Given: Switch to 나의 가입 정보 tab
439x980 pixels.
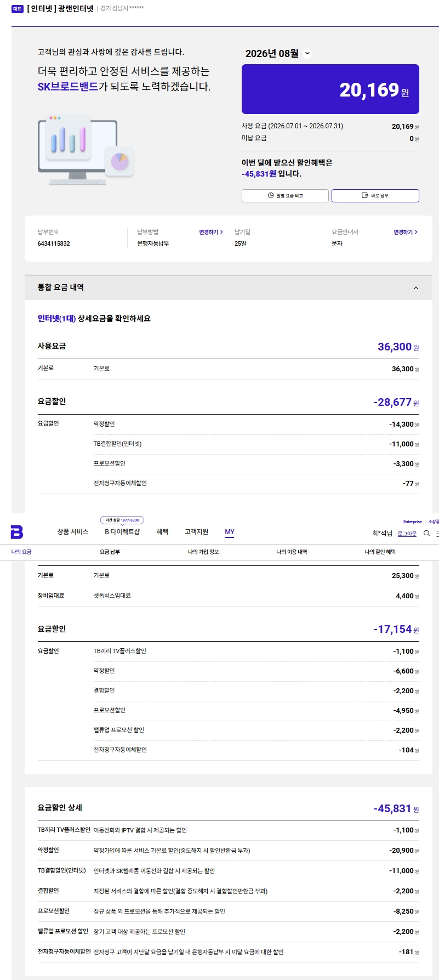Looking at the screenshot, I should point(203,552).
